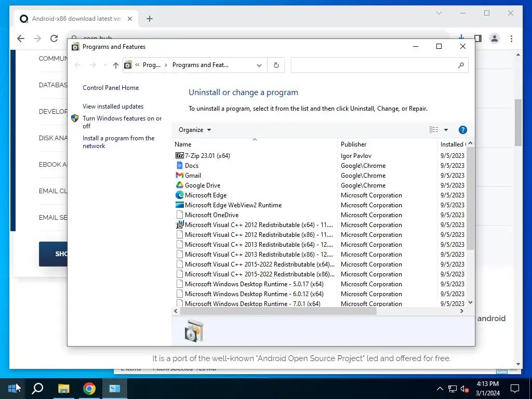The image size is (532, 399).
Task: Select Microsoft Visual C++ 2015-2022 Redistributable (x86) row
Action: pos(319,274)
